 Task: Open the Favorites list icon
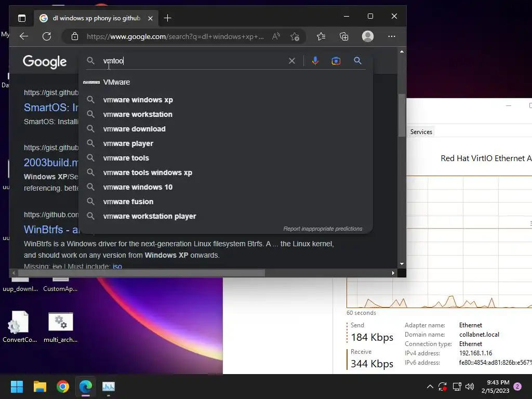click(x=321, y=36)
